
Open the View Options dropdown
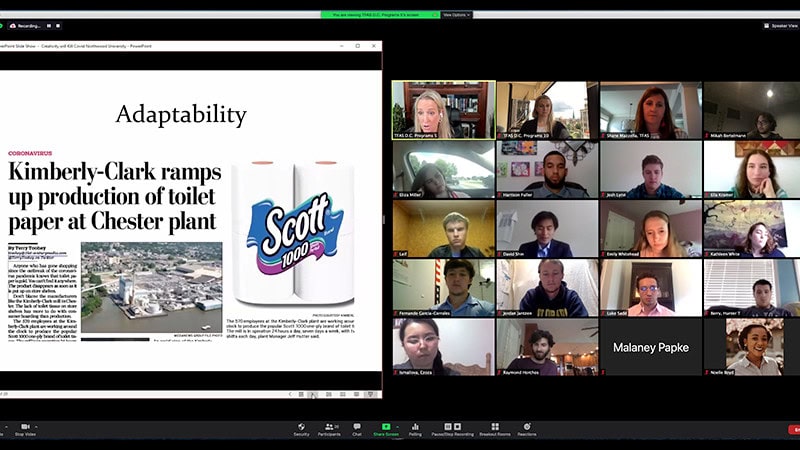[456, 15]
